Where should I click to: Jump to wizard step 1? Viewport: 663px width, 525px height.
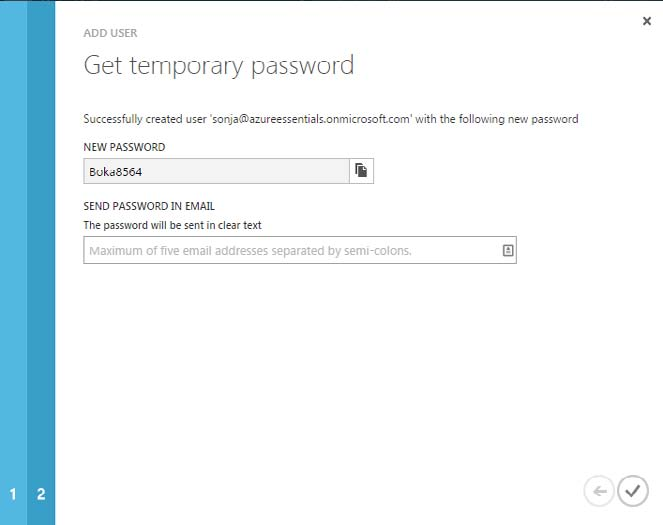tap(13, 494)
